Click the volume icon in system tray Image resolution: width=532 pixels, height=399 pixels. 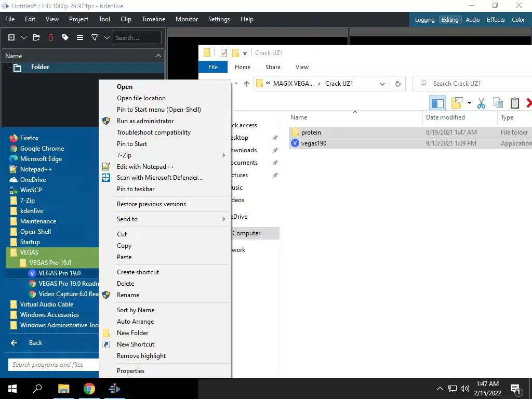click(465, 389)
